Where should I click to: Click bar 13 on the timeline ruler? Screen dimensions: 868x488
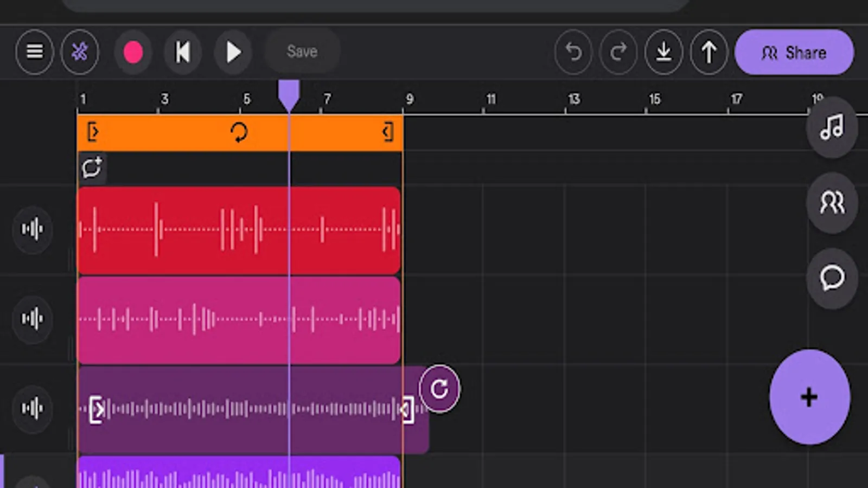(573, 99)
